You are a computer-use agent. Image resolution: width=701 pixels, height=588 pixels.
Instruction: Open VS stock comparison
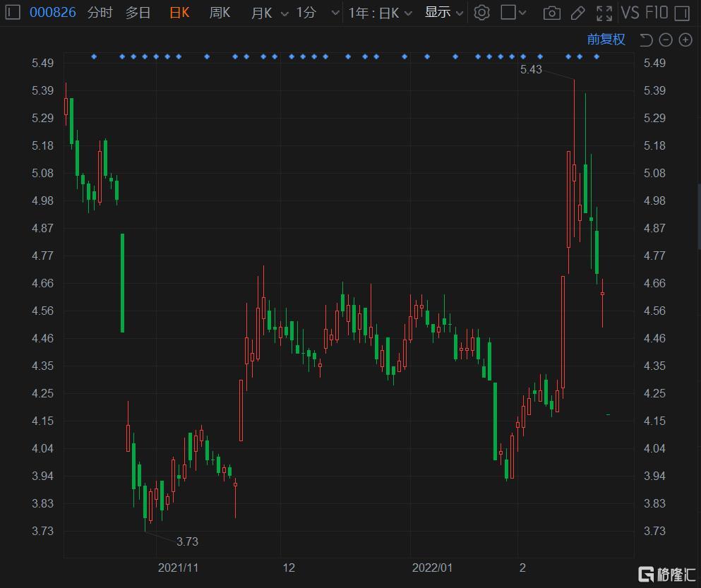[x=629, y=13]
